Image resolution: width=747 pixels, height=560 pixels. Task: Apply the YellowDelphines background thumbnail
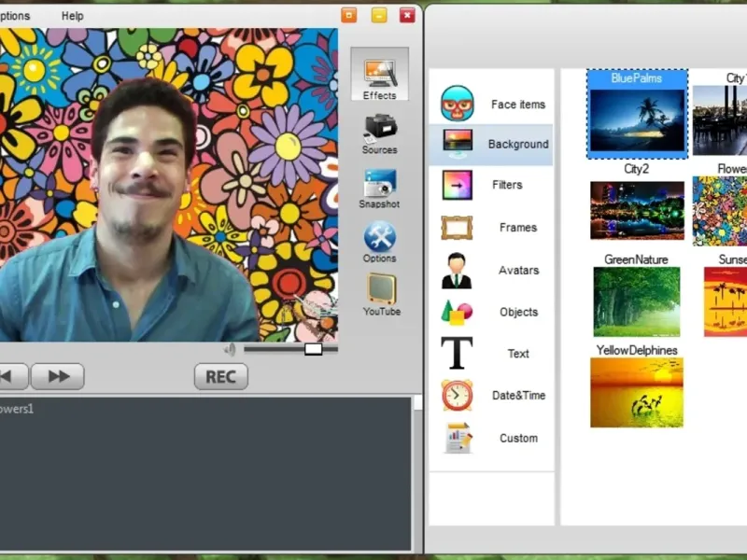(x=637, y=392)
